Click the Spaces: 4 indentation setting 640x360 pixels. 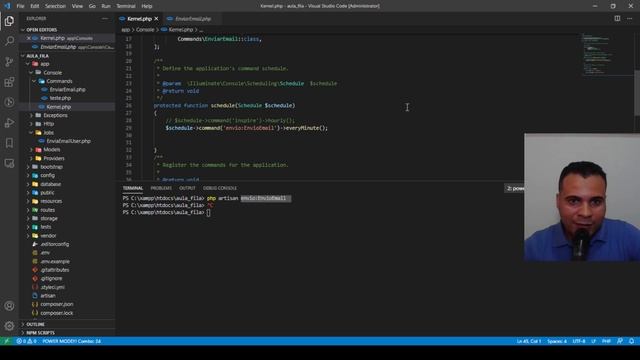(557, 341)
